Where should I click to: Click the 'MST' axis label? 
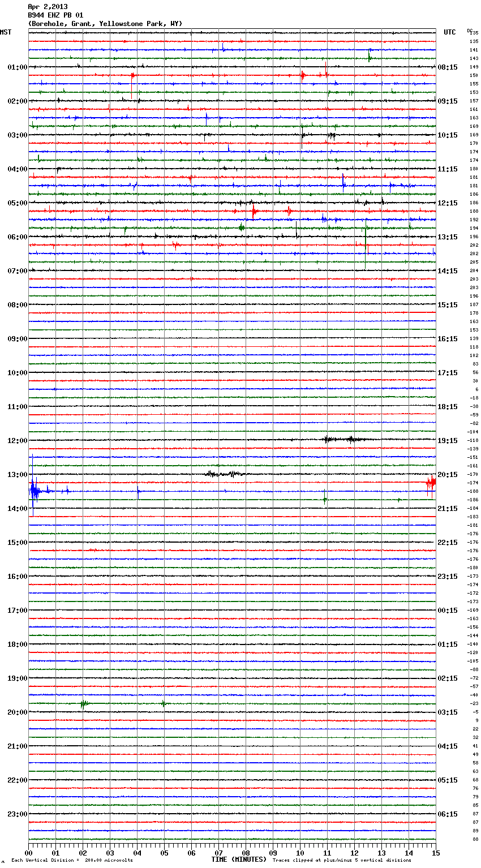coord(6,32)
